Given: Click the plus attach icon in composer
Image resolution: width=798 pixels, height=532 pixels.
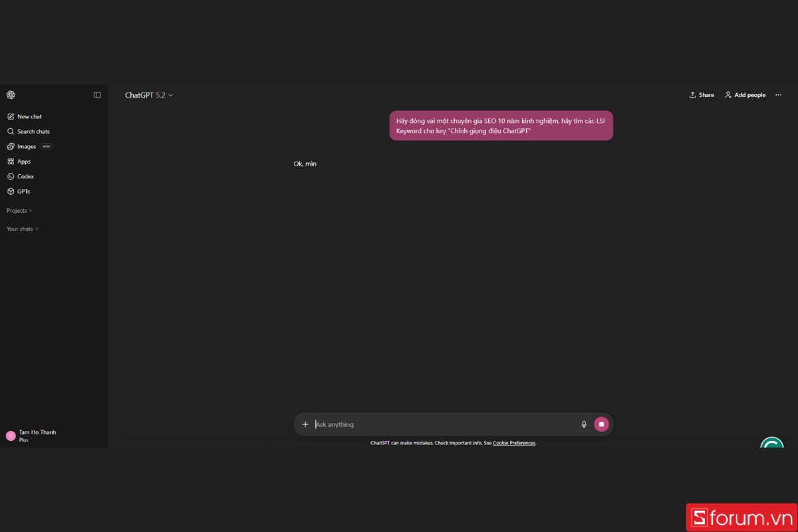Looking at the screenshot, I should (x=305, y=424).
